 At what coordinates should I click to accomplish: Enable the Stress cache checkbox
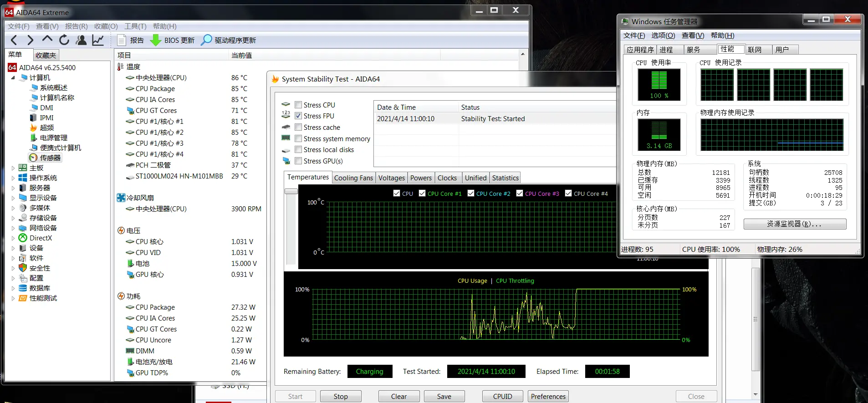point(298,127)
